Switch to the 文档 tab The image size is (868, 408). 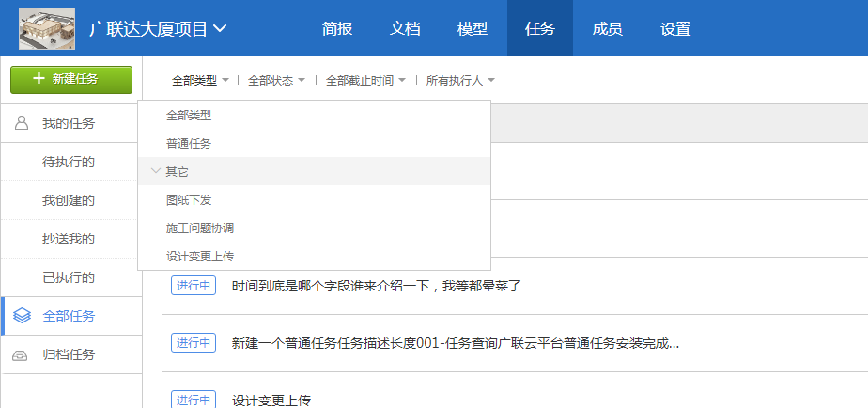[405, 28]
